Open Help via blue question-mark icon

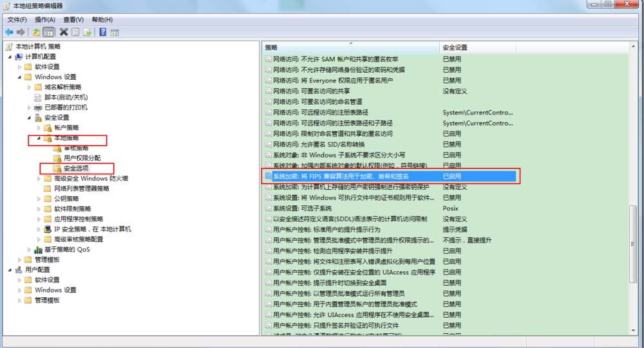click(x=103, y=32)
